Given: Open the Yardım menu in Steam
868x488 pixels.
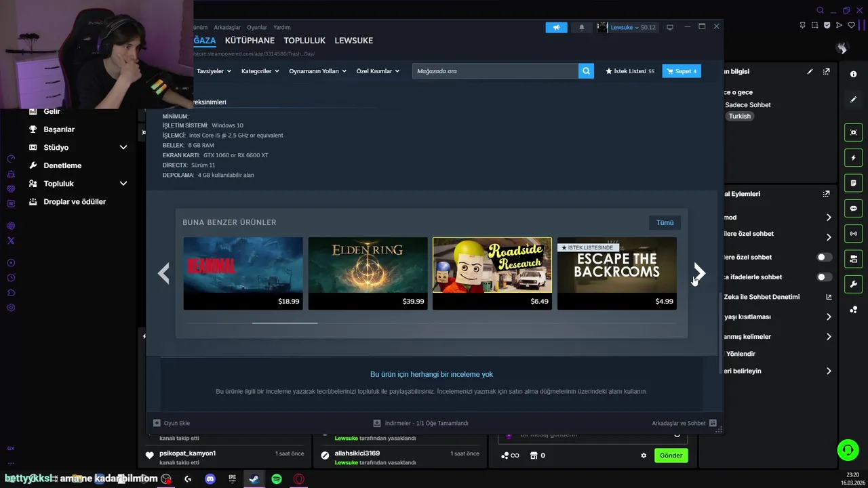Looking at the screenshot, I should click(x=281, y=27).
